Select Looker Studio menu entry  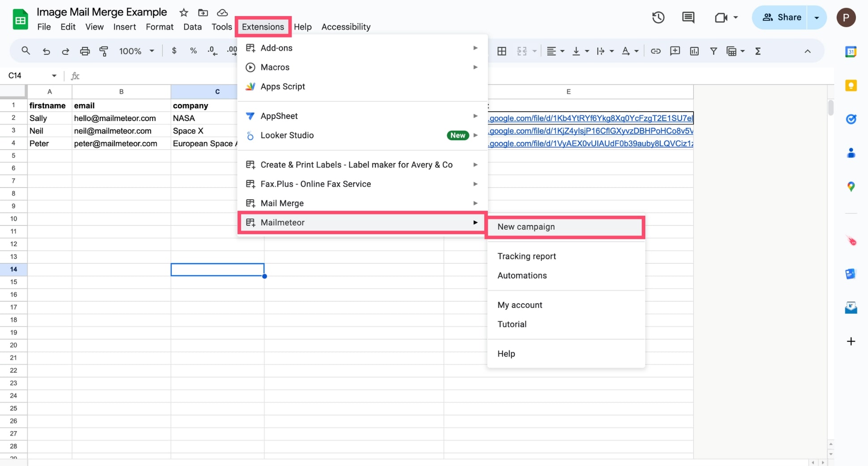(362, 135)
